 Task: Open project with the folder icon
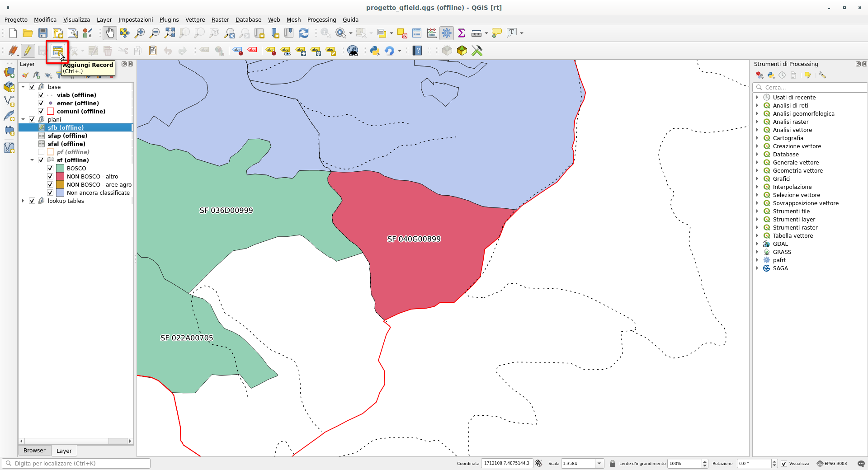[x=28, y=33]
